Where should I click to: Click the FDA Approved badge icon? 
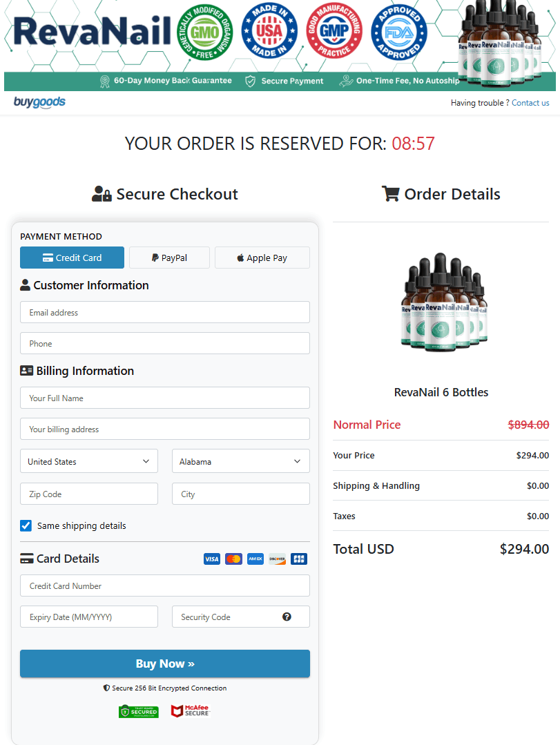[x=399, y=32]
